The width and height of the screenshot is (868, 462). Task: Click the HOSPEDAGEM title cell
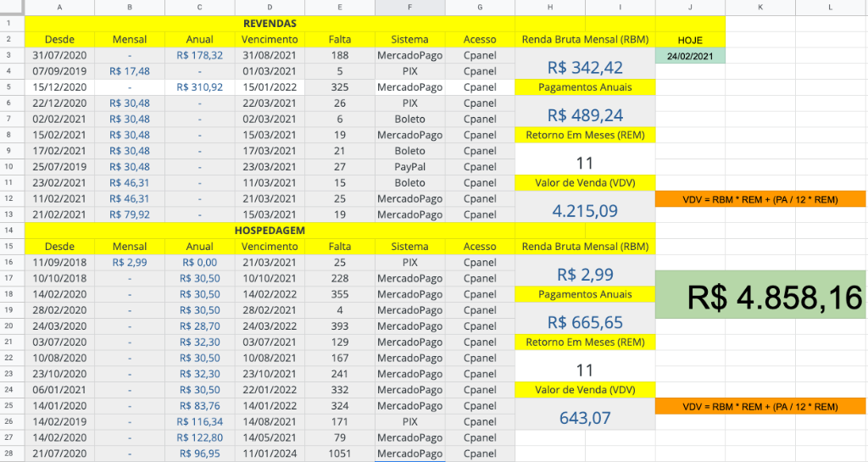point(270,231)
